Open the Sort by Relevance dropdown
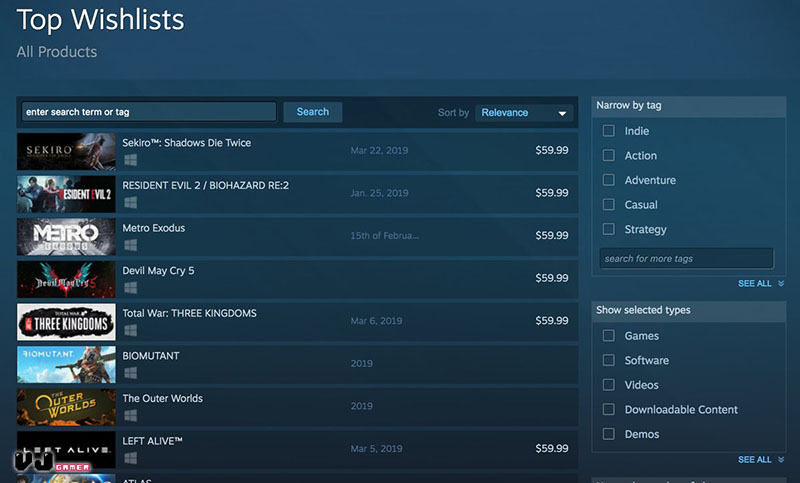The width and height of the screenshot is (800, 483). click(x=524, y=113)
